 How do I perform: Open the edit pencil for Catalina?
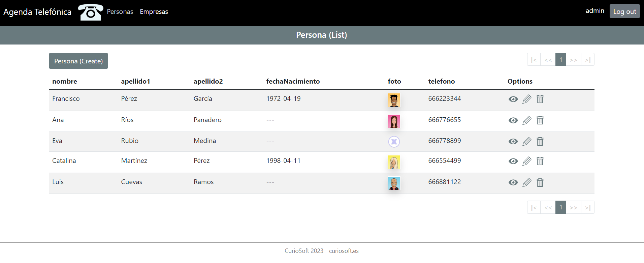[x=527, y=161]
